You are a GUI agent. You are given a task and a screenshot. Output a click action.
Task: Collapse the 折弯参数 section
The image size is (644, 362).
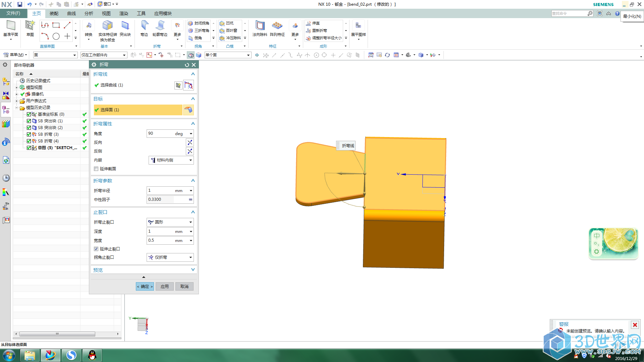point(193,181)
